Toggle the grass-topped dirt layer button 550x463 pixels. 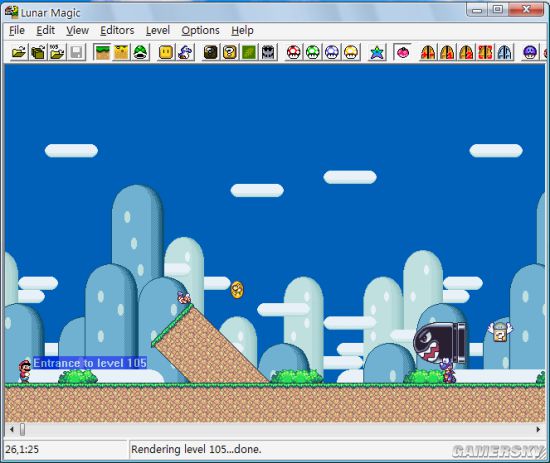click(102, 52)
